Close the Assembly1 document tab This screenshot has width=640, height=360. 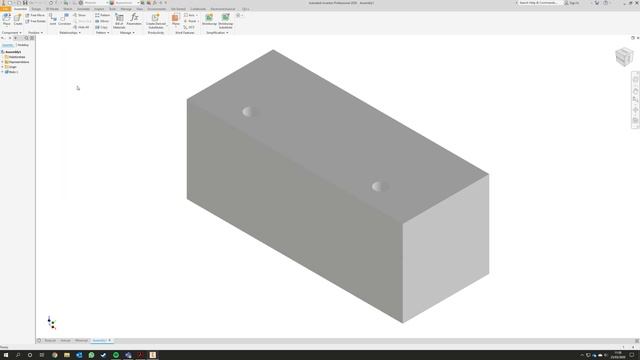point(110,340)
